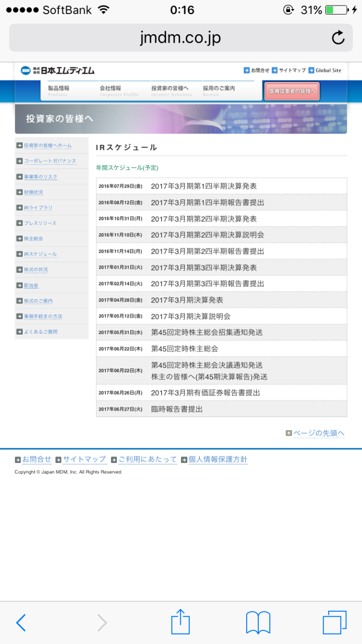Tap the Safari share icon
This screenshot has height=644, width=362.
180,622
